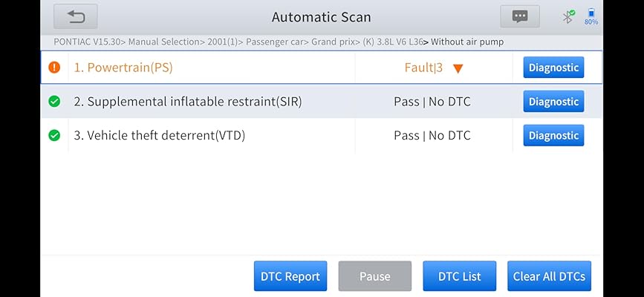The width and height of the screenshot is (644, 297).
Task: Tap the green check beside Vehicle theft deterrent
Action: (54, 135)
